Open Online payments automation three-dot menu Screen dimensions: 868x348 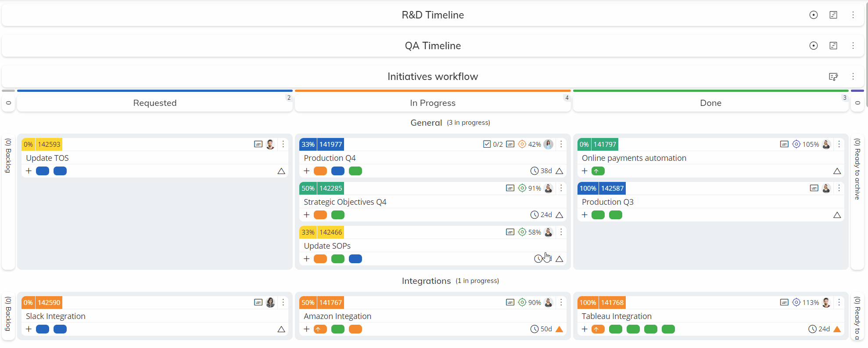[x=839, y=144]
